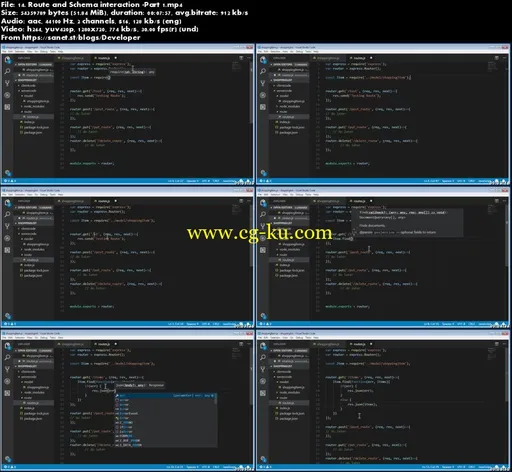Screen dimensions: 512x472
Task: Open Manage gear in first thumbnail
Action: point(8,173)
